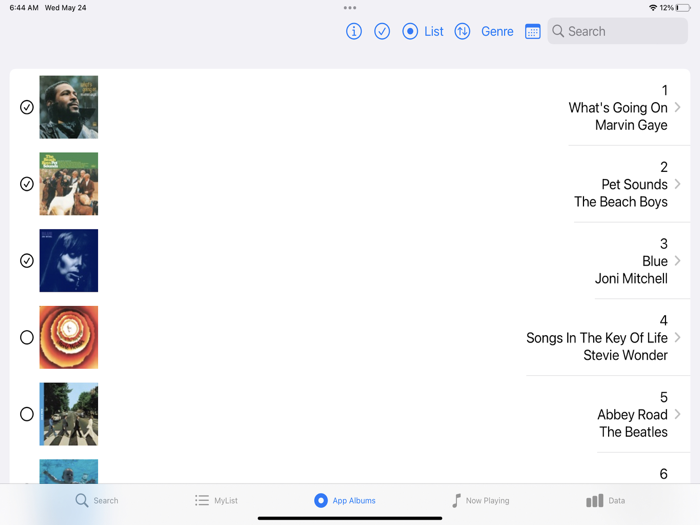Switch to the Now Playing tab
Viewport: 700px width, 525px height.
pos(480,500)
